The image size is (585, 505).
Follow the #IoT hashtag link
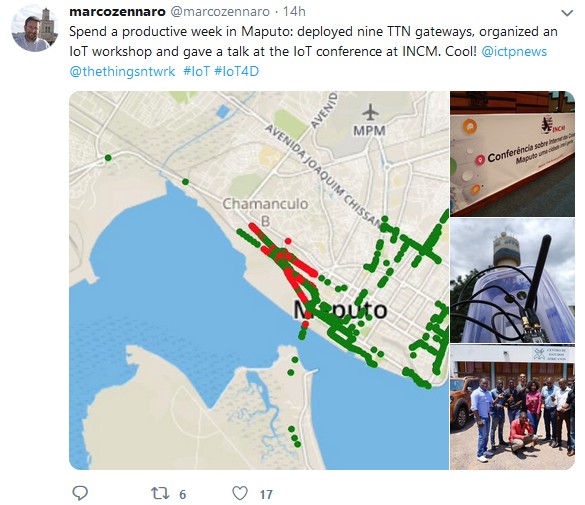(197, 71)
